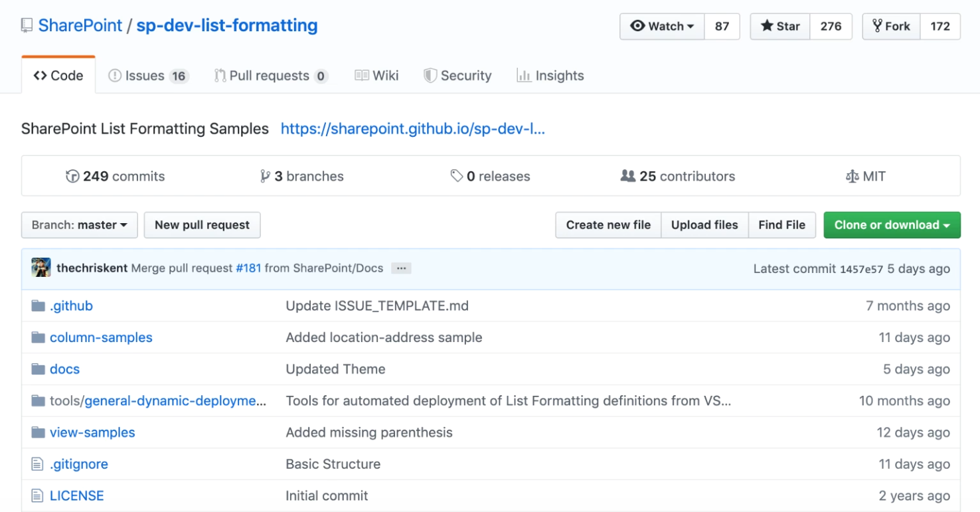Open latest commit hash 1457e57
980x512 pixels.
861,269
